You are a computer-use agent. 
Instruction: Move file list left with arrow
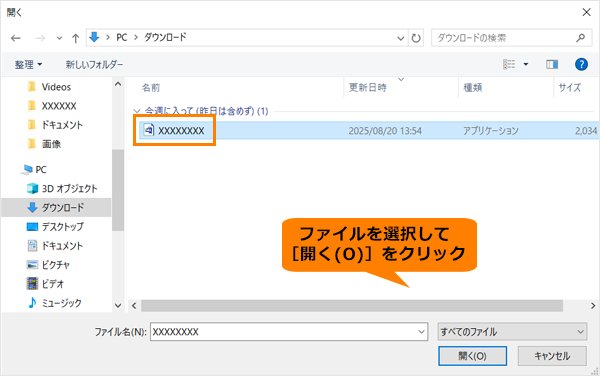pos(134,306)
